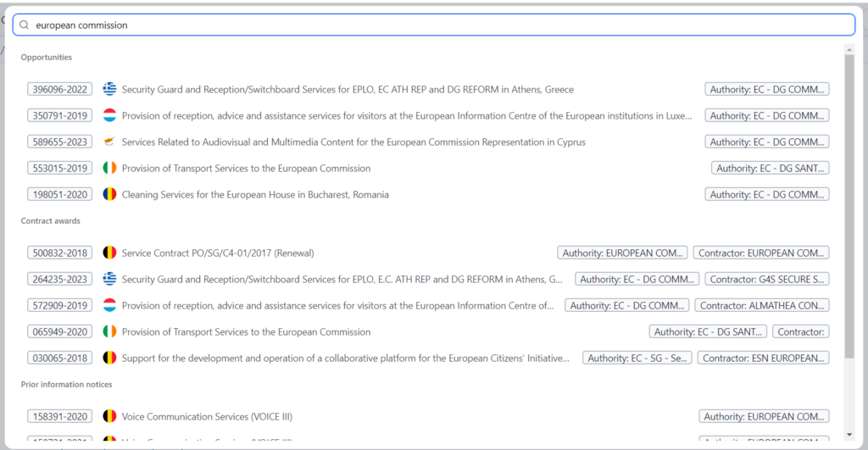Select the 'Contractor: G4S SECURE S...' tag
Screen dimensions: 868x450
[766, 279]
